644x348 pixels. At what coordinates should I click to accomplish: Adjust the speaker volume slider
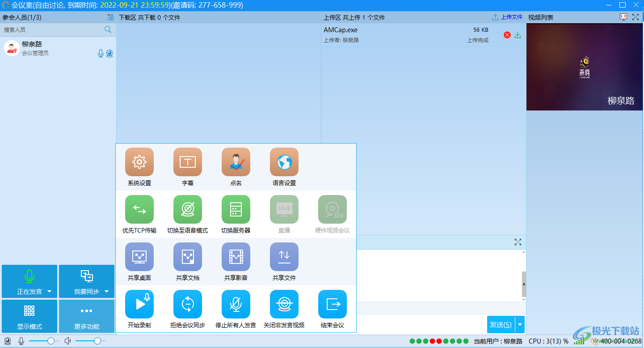(97, 341)
